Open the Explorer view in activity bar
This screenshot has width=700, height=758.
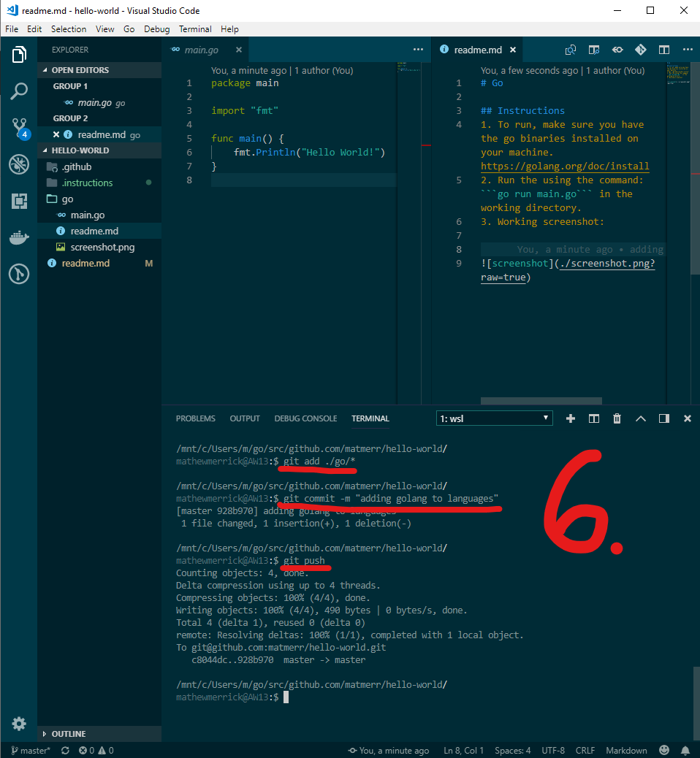click(19, 54)
